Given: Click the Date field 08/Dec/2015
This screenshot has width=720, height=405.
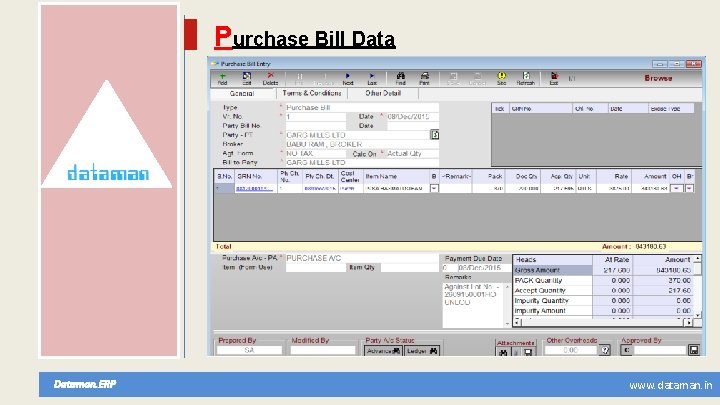Looking at the screenshot, I should [x=412, y=117].
